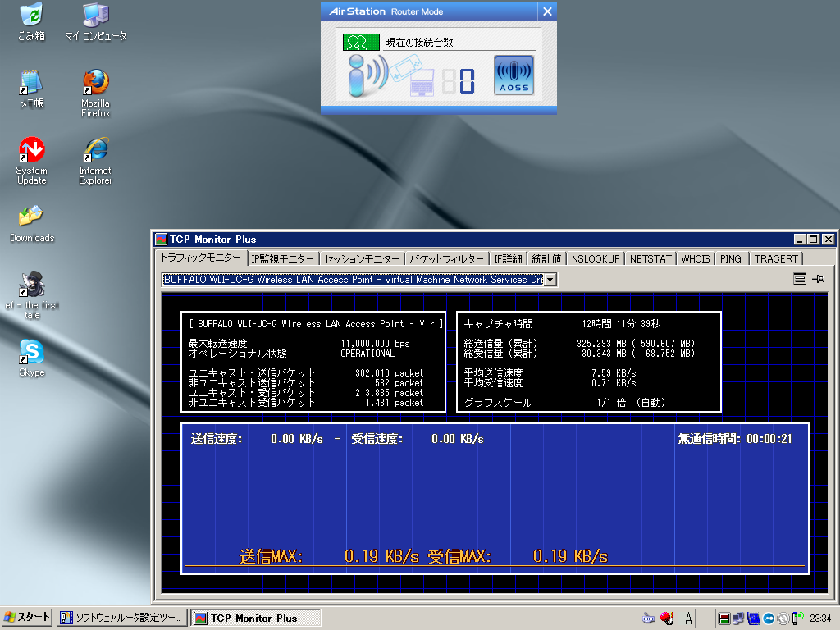Click the AOSS button in AirStation
This screenshot has height=630, width=840.
pyautogui.click(x=514, y=75)
